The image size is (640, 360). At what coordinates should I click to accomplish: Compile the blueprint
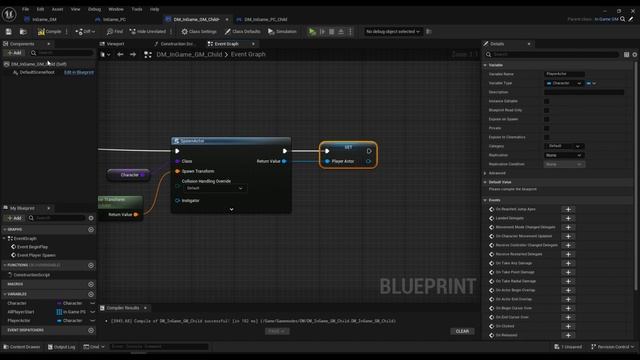pyautogui.click(x=49, y=31)
